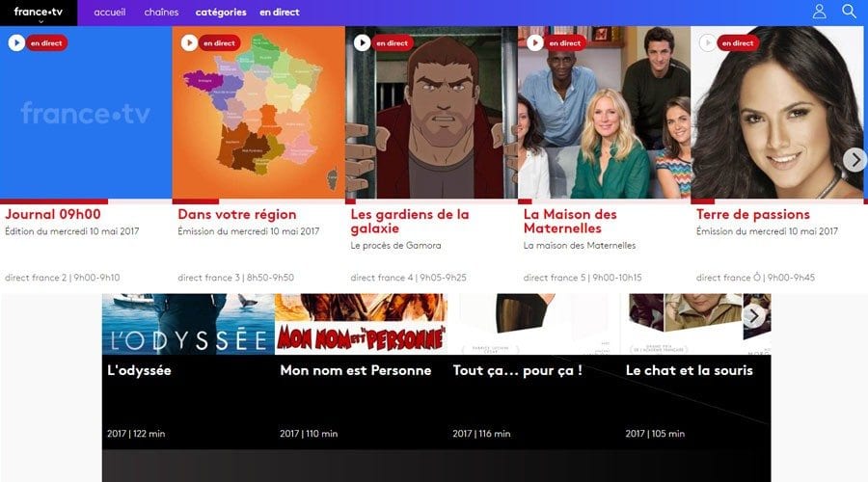The image size is (868, 482).
Task: Click the Mon nom est Personne poster
Action: click(x=361, y=324)
